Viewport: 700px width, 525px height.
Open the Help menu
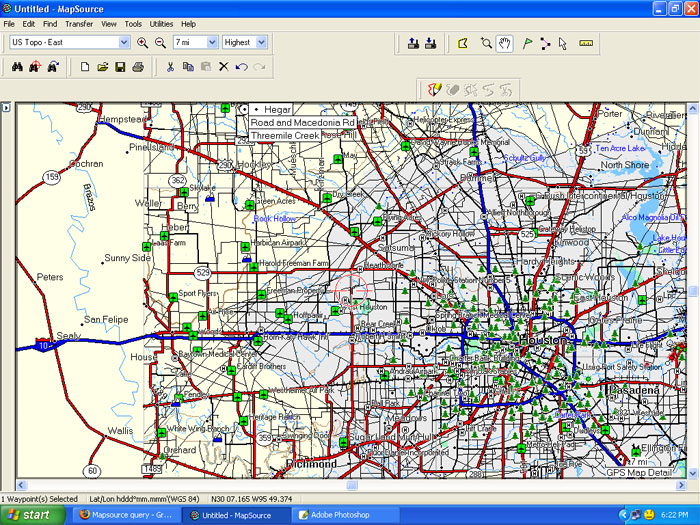pyautogui.click(x=188, y=24)
